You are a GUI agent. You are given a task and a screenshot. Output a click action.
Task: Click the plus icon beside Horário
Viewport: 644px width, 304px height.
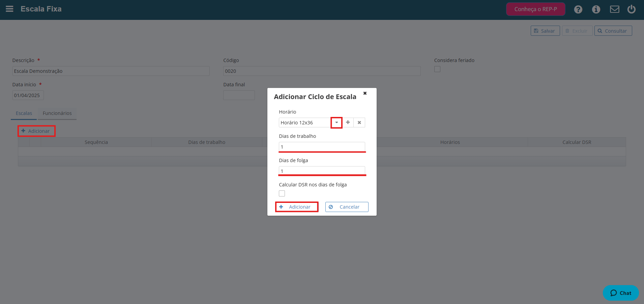coord(348,122)
